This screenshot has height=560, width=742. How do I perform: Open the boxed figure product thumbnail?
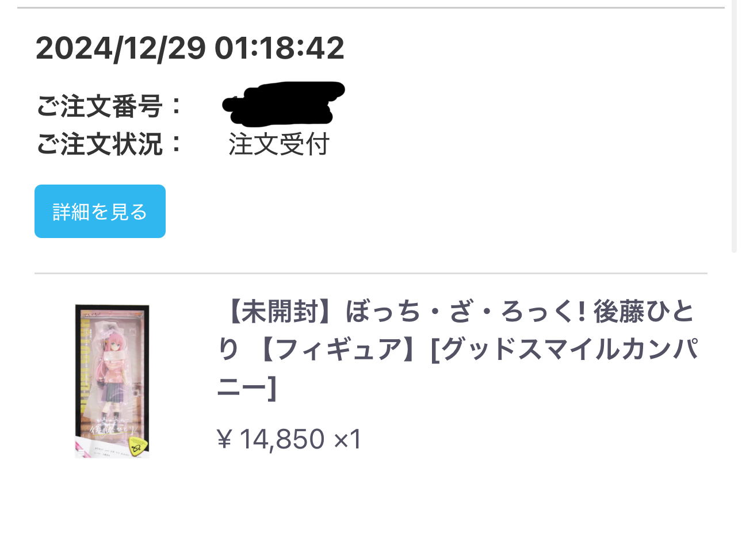[x=112, y=381]
